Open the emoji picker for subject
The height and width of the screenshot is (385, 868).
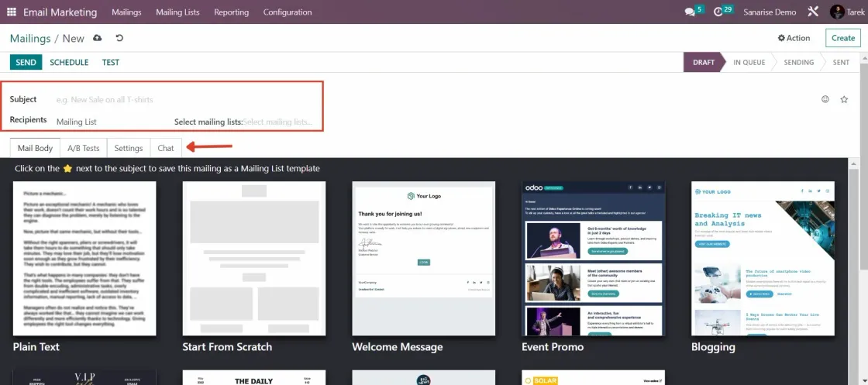825,100
